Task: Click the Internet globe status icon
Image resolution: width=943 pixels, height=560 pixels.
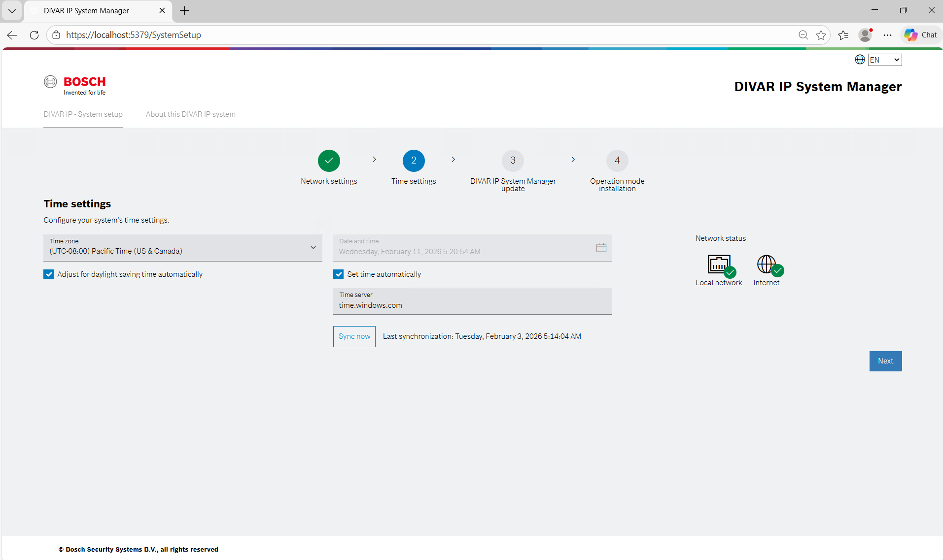Action: click(x=767, y=265)
